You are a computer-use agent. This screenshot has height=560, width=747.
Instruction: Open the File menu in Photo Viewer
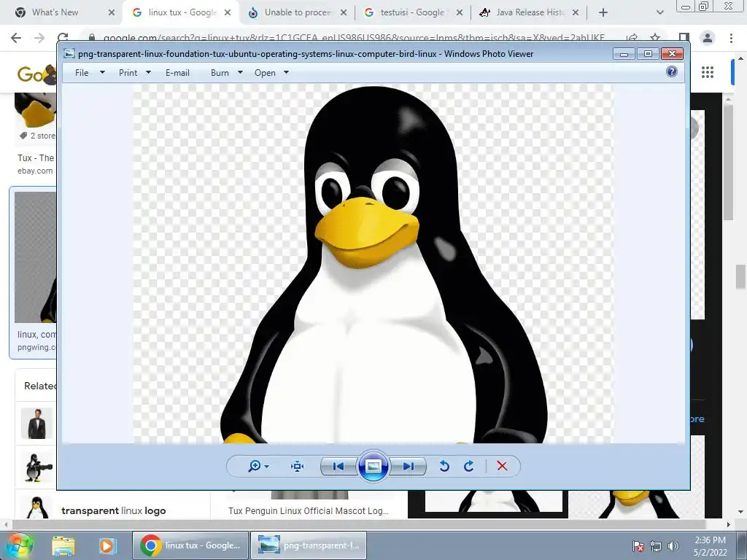pyautogui.click(x=82, y=73)
